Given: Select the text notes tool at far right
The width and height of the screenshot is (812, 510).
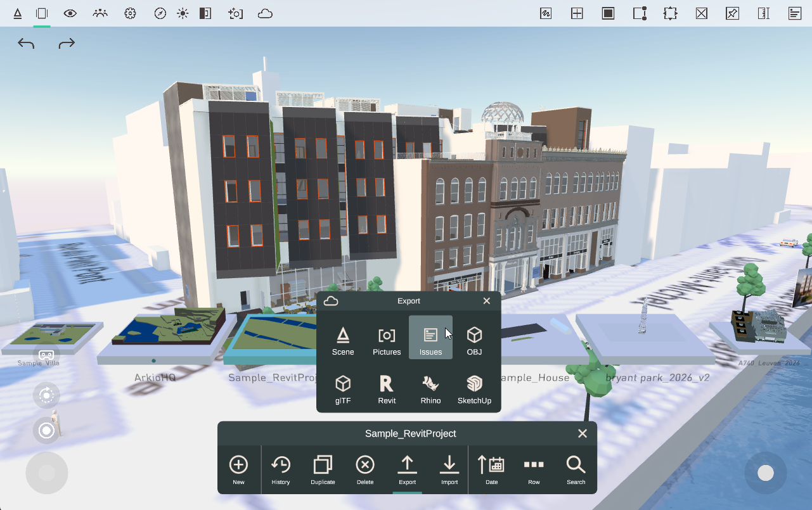Looking at the screenshot, I should (x=794, y=13).
